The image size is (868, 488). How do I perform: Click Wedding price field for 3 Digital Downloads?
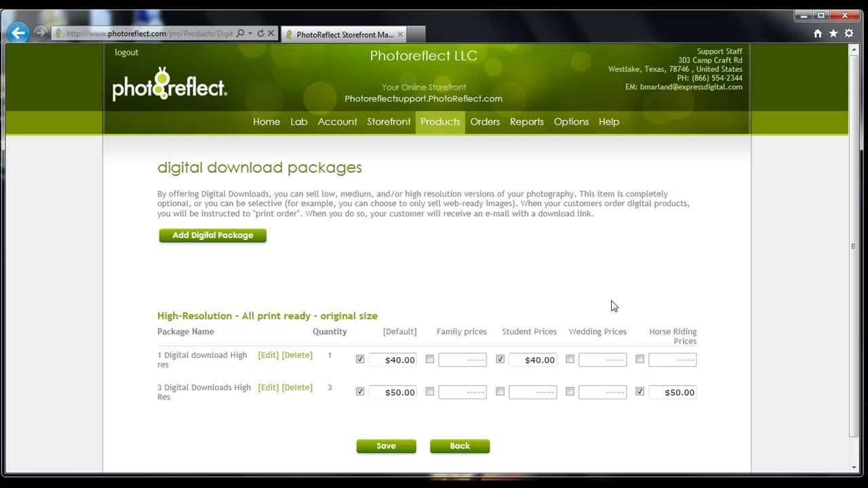point(603,392)
